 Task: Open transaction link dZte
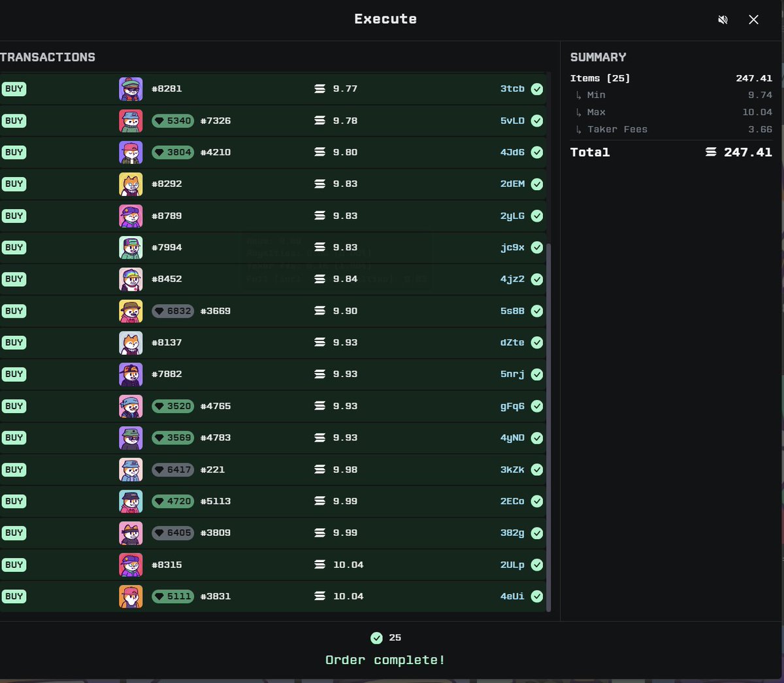click(512, 342)
